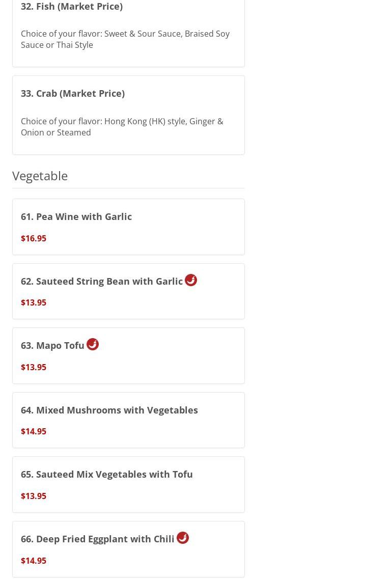Click Fish flavor choice description text
This screenshot has height=580, width=392.
tap(125, 39)
